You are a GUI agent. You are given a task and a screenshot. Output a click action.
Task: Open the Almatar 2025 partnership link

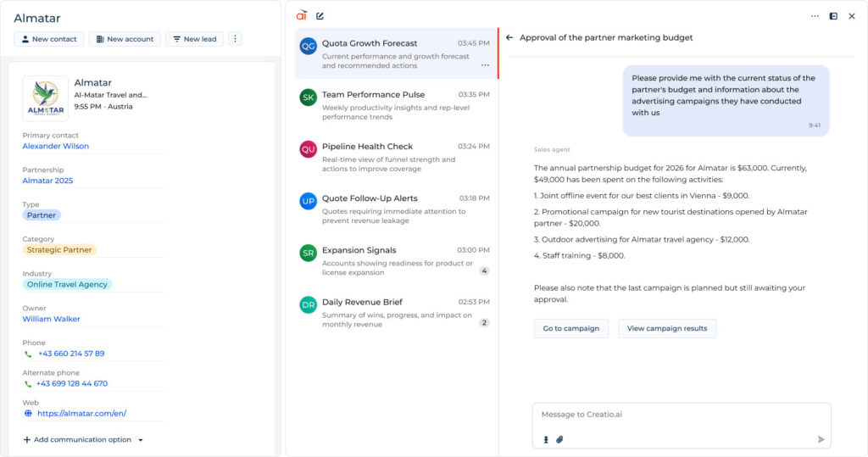47,181
